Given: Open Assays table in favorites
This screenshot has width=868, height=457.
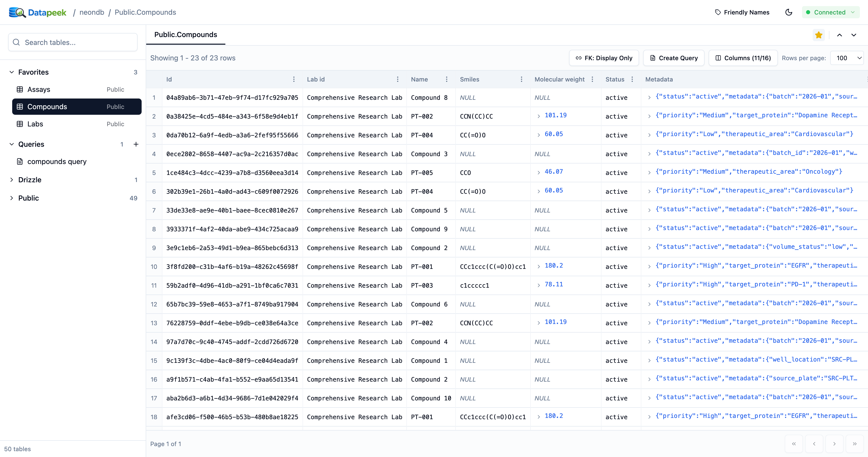Looking at the screenshot, I should coord(39,89).
